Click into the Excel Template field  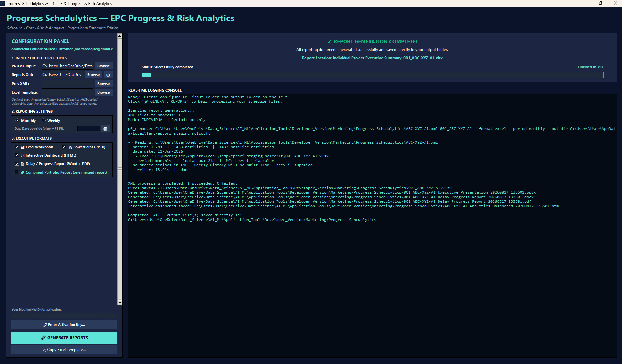(x=67, y=92)
